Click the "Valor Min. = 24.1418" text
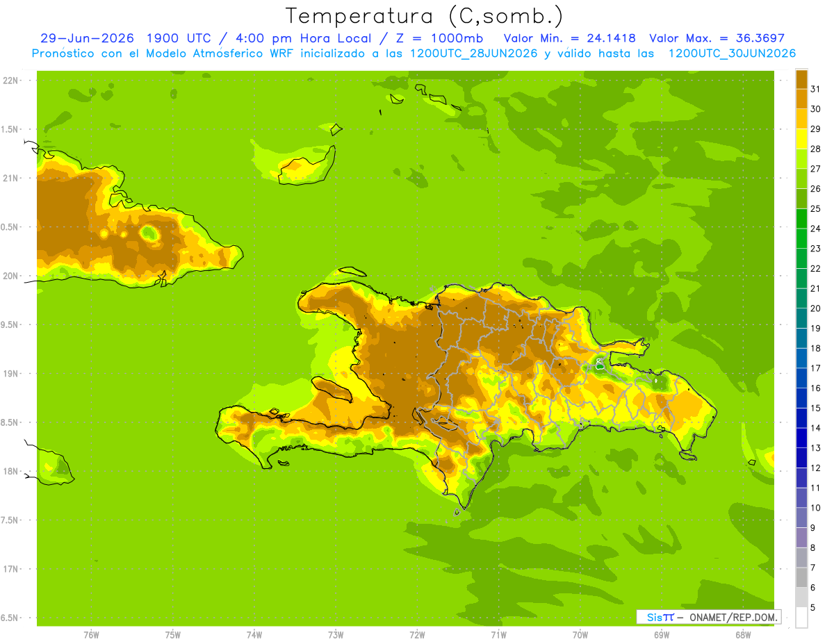Screen dimensions: 834x644 coord(569,38)
